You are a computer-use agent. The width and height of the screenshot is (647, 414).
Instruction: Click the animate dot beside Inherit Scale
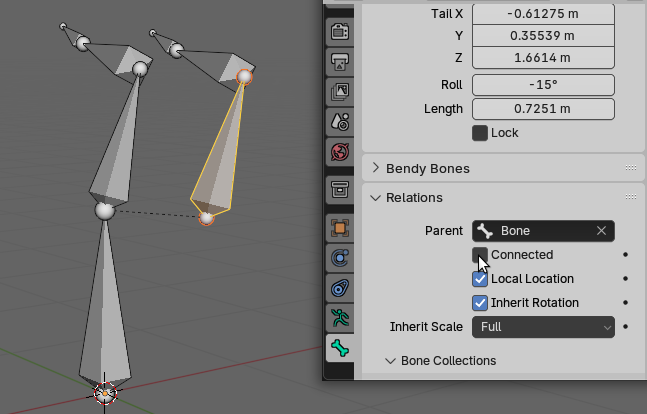pos(626,327)
